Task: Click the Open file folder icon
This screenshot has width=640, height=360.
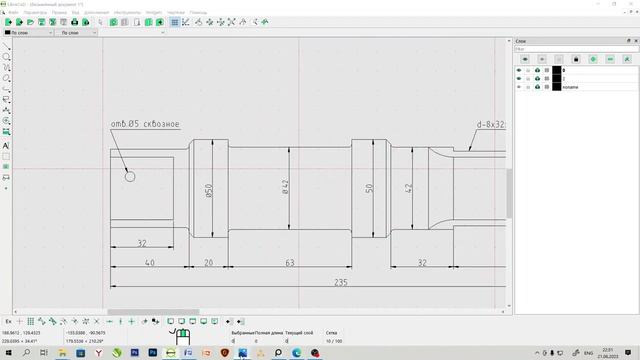Action: pyautogui.click(x=30, y=22)
